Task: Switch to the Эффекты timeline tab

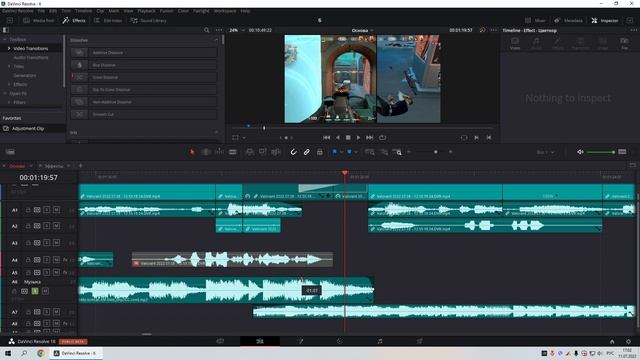Action: [54, 166]
